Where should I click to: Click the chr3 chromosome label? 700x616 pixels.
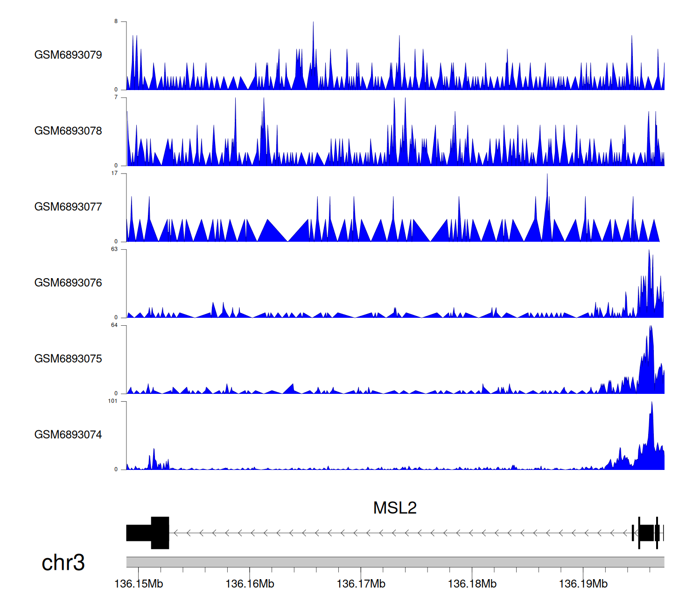[x=63, y=563]
